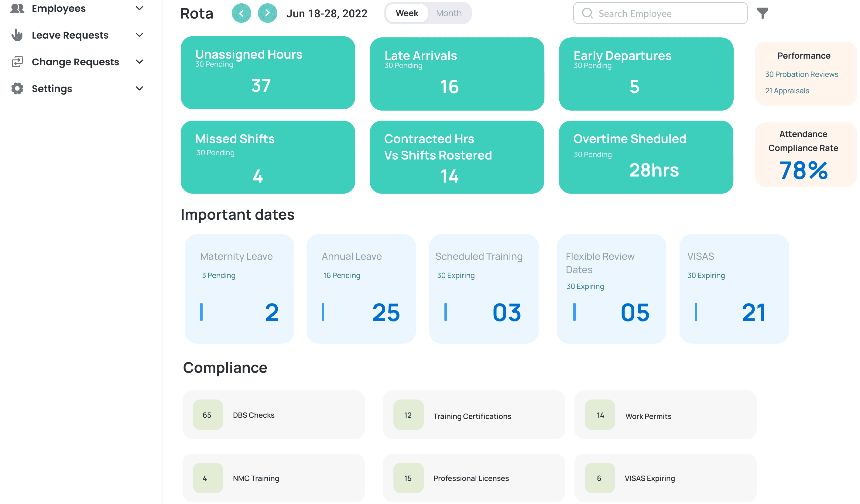Click the previous week navigation arrow
Screen dimensions: 860x504
(241, 12)
